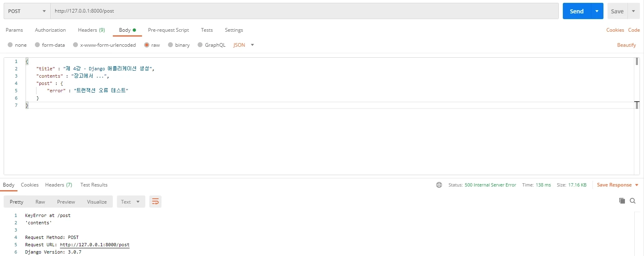Viewport: 644px width, 256px height.
Task: Click the Beautify link
Action: [626, 45]
